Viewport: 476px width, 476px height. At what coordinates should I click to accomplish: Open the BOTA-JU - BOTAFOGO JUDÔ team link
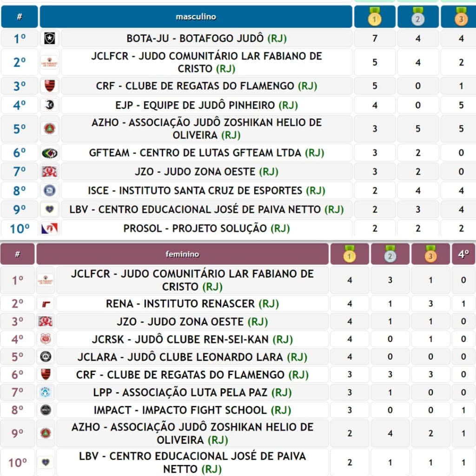[x=195, y=38]
